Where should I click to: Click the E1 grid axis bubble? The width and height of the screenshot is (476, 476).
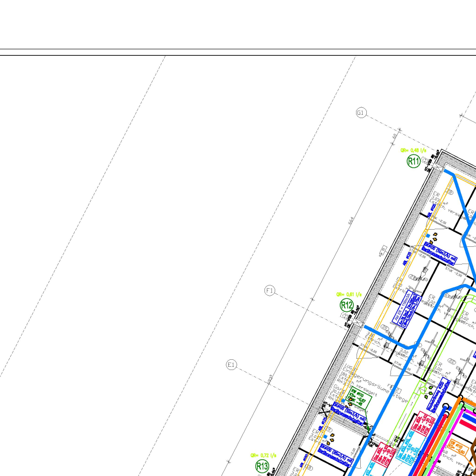point(232,365)
